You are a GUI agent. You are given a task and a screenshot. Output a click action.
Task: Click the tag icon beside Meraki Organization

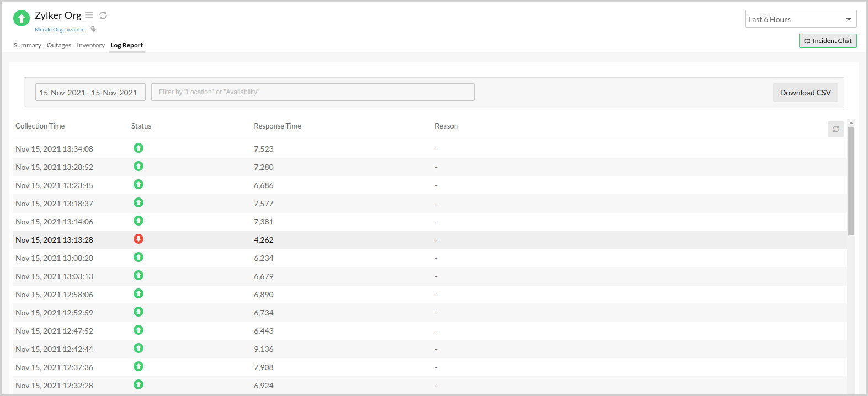coord(93,29)
